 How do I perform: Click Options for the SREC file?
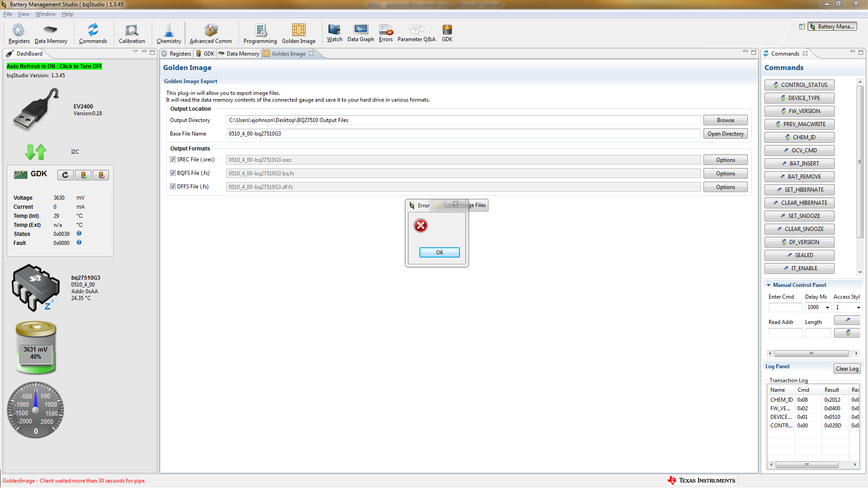(x=725, y=160)
